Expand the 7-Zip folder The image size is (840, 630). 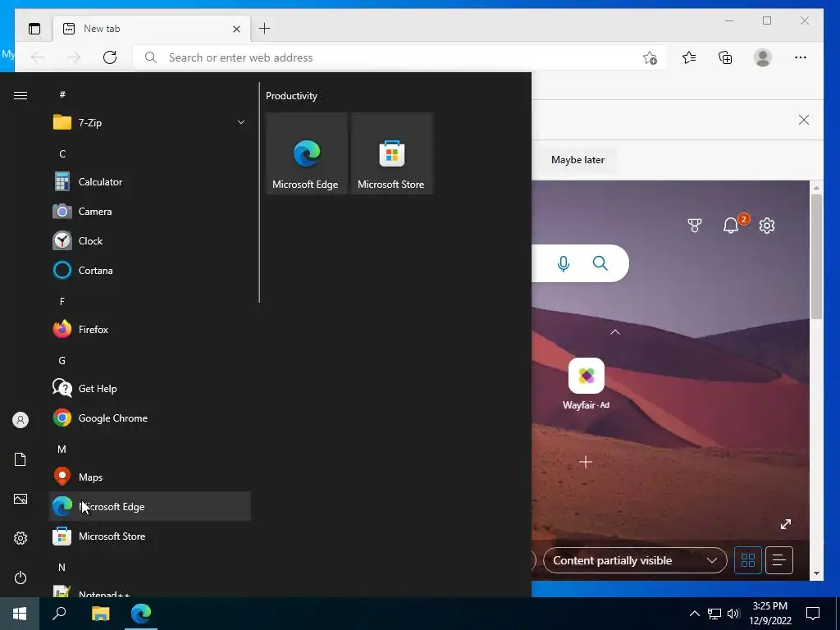point(150,122)
